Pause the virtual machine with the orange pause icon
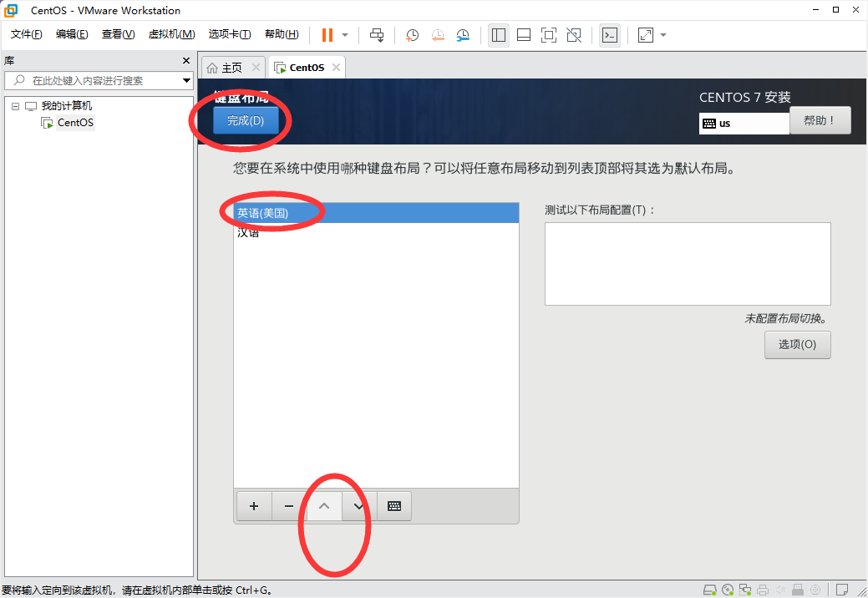The height and width of the screenshot is (598, 868). pyautogui.click(x=327, y=35)
